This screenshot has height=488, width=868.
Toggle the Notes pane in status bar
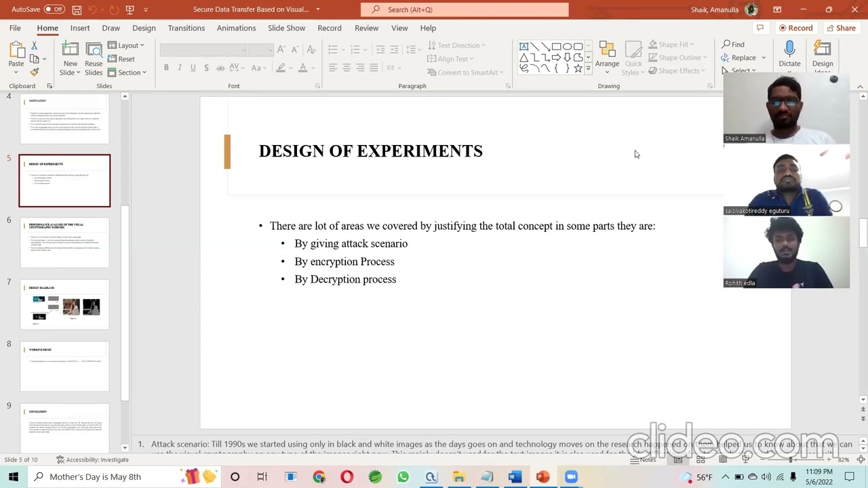pos(642,460)
